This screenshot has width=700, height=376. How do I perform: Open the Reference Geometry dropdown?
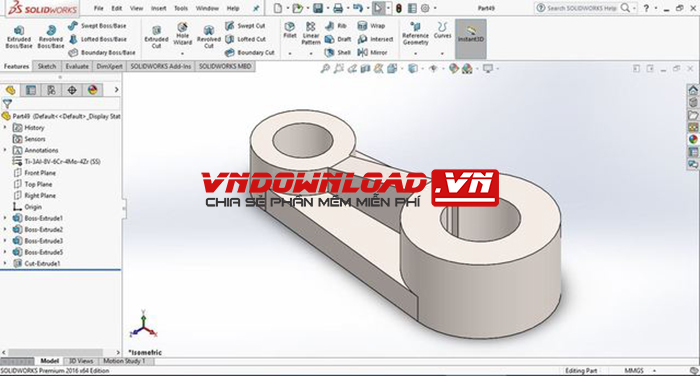point(415,54)
